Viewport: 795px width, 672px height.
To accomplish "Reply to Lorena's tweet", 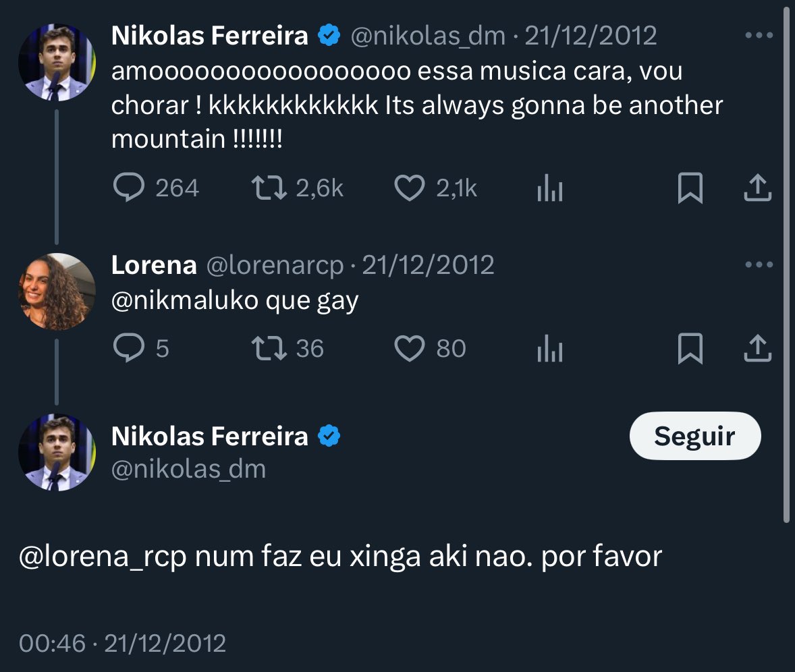I will (x=129, y=348).
